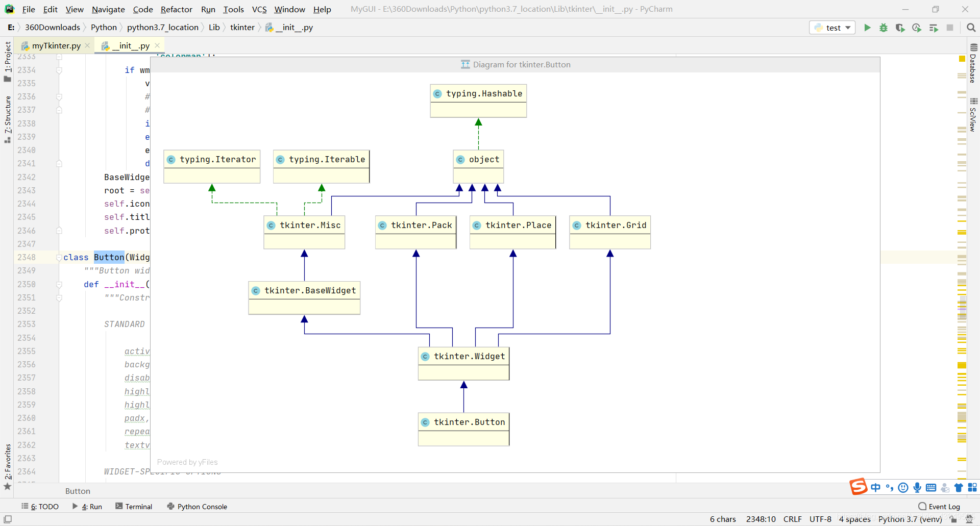The height and width of the screenshot is (526, 980).
Task: Select the object diagram node
Action: tap(478, 166)
